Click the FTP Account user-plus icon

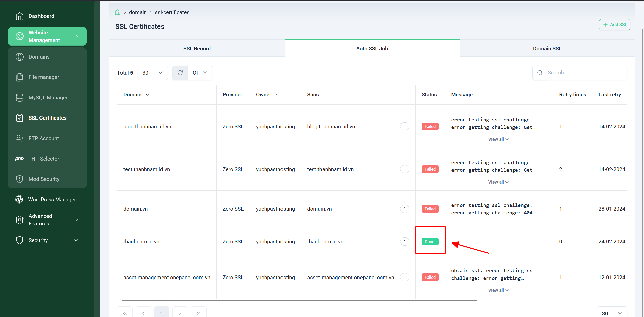[x=20, y=138]
